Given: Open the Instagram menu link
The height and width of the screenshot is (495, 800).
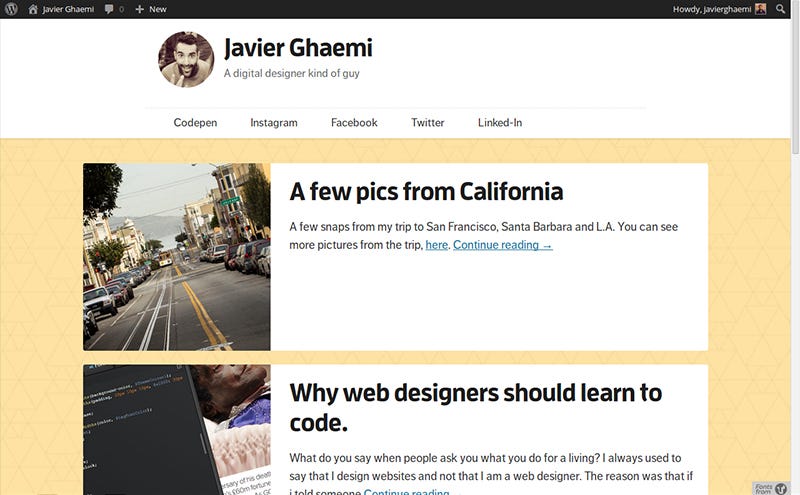Looking at the screenshot, I should [274, 122].
